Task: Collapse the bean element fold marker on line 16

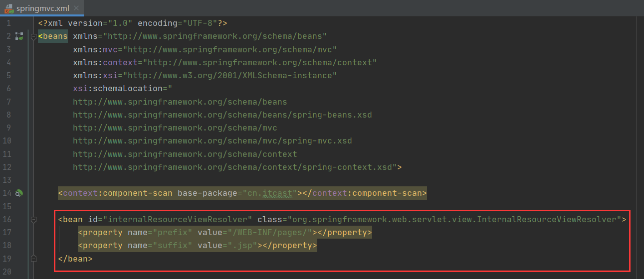Action: [33, 219]
